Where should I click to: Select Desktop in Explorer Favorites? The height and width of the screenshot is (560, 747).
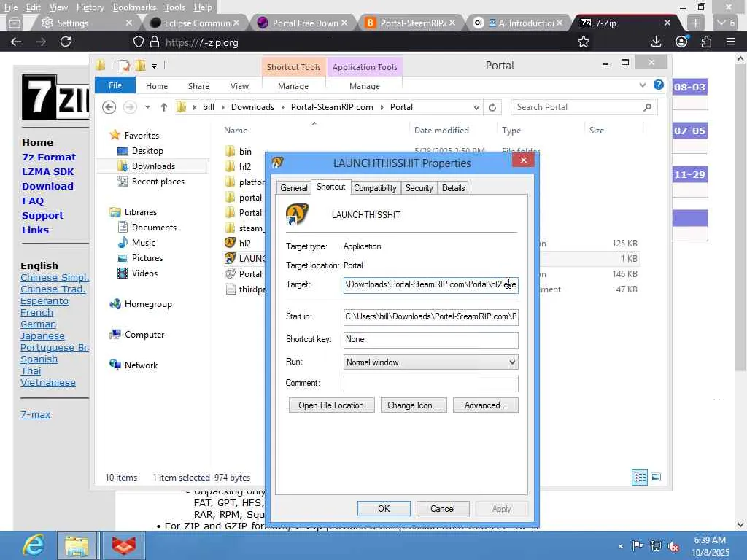coord(147,150)
